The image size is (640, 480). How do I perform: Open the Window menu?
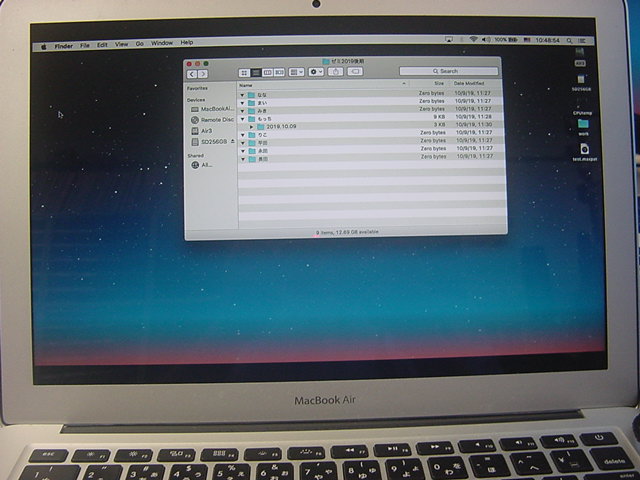[162, 43]
